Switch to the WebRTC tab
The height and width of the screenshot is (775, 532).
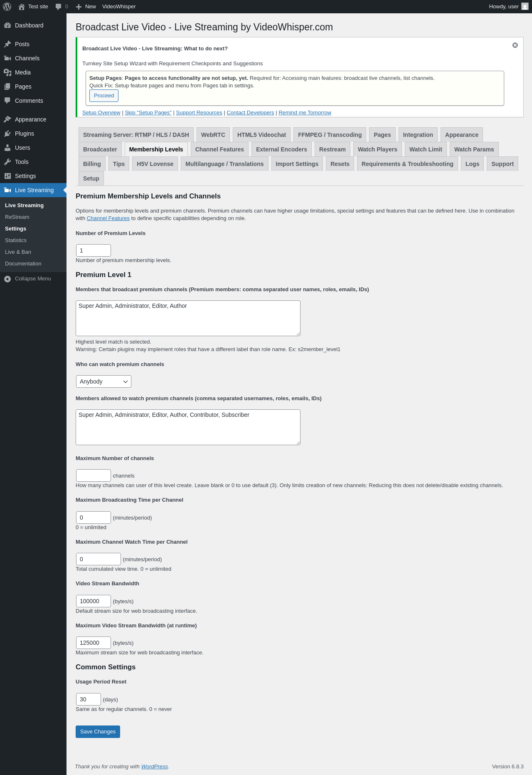click(x=213, y=135)
